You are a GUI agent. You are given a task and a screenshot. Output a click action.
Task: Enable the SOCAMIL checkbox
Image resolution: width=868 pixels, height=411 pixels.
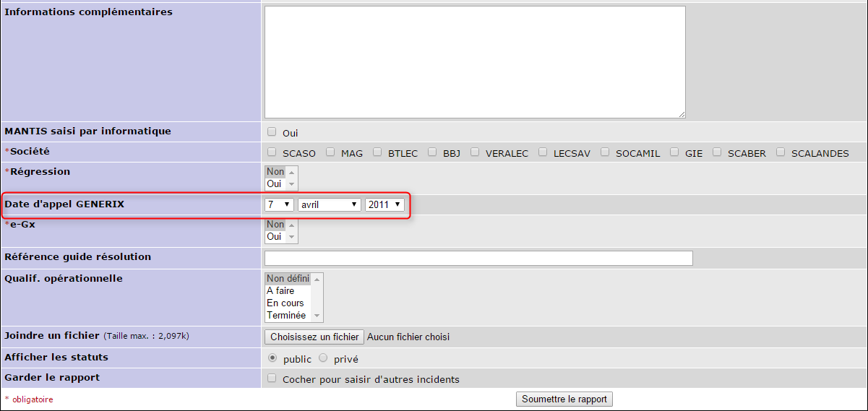tap(605, 152)
